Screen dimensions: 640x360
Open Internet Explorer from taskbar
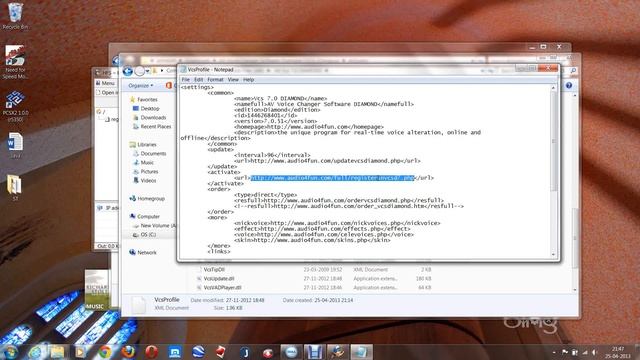36,352
